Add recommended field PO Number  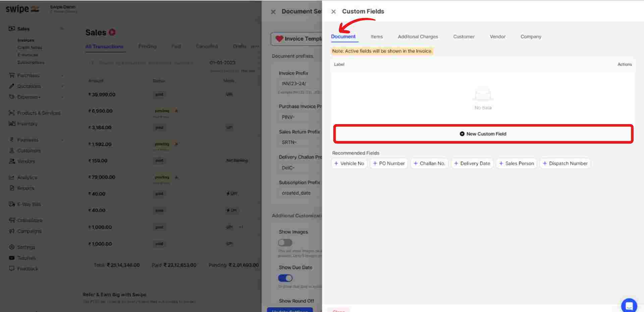(389, 163)
